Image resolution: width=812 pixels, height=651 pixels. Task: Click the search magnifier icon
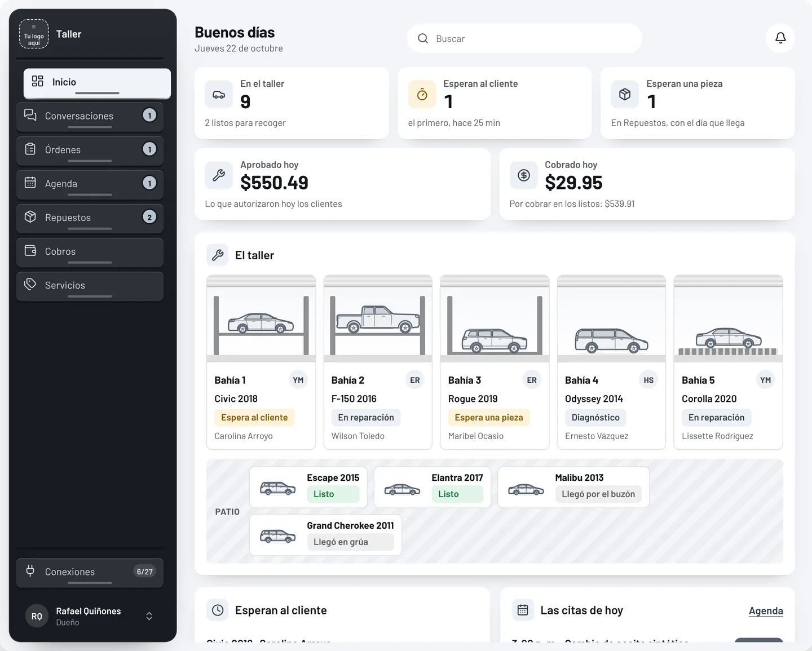pos(423,38)
